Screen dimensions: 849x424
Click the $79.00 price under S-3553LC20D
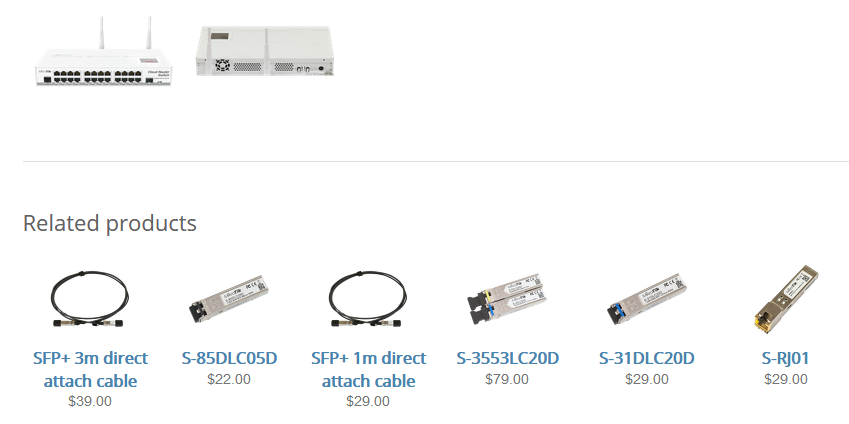pyautogui.click(x=507, y=379)
